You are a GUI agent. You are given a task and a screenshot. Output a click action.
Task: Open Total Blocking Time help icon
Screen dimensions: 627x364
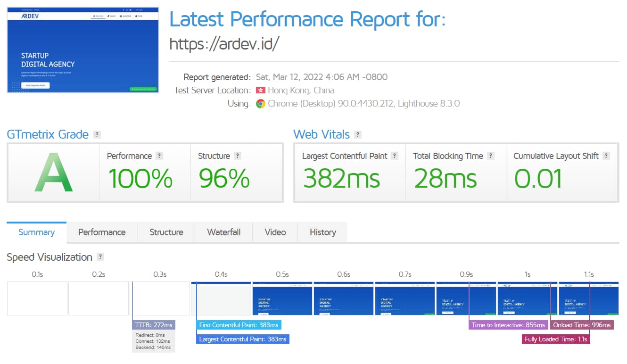point(491,156)
